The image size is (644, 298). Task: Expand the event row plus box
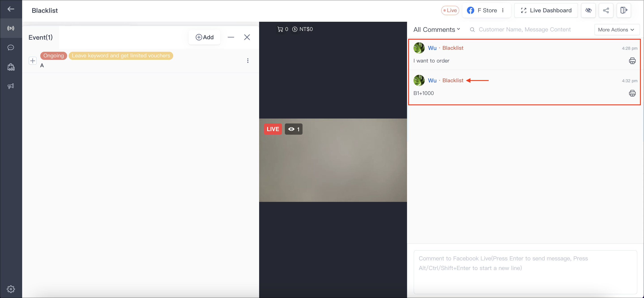point(33,61)
